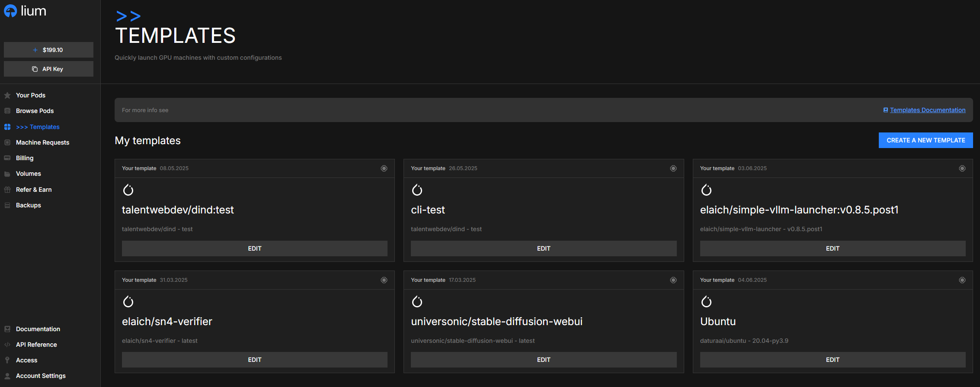
Task: Click the Billing card icon
Action: 7,158
